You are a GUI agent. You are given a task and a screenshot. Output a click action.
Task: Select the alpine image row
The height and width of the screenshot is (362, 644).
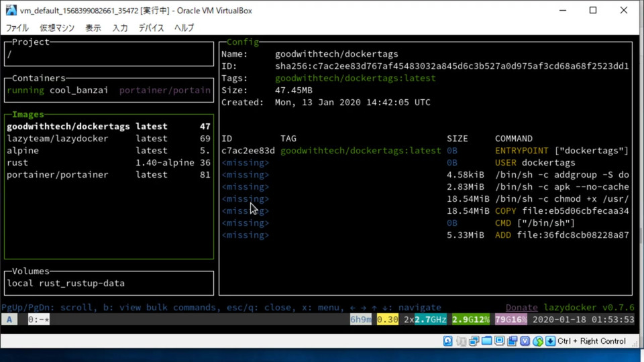[x=109, y=151]
